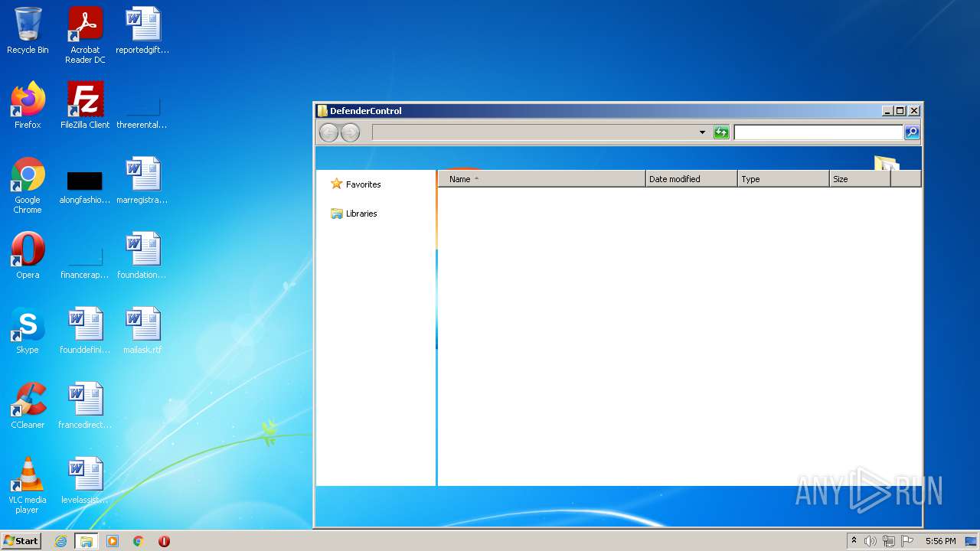Image resolution: width=980 pixels, height=551 pixels.
Task: Sort files by the Name column
Action: (x=541, y=179)
